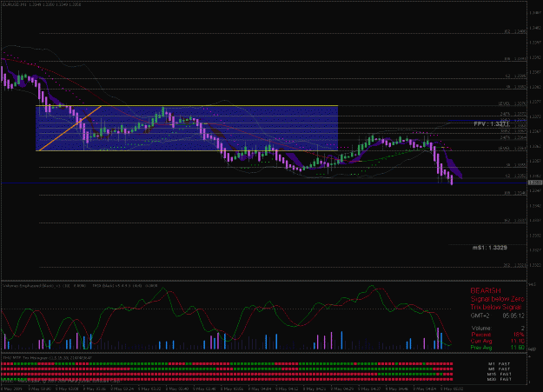Click the last magenta candle of the chart

(452, 180)
